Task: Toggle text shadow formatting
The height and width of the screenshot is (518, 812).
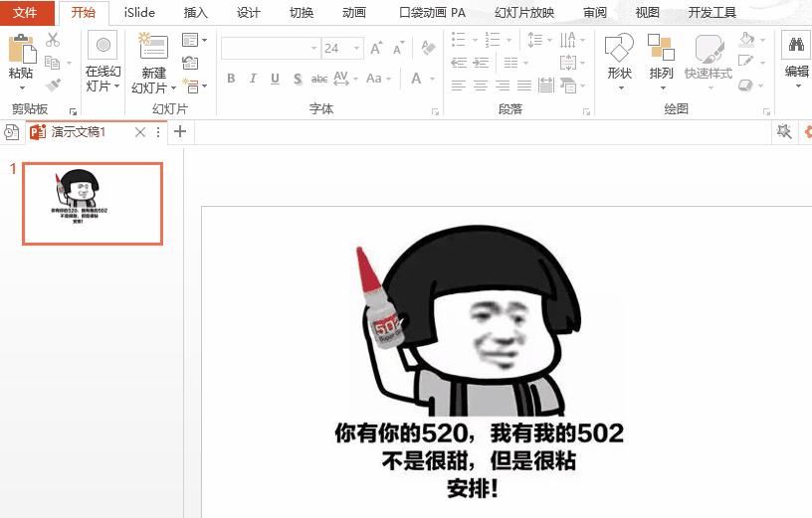Action: (298, 79)
